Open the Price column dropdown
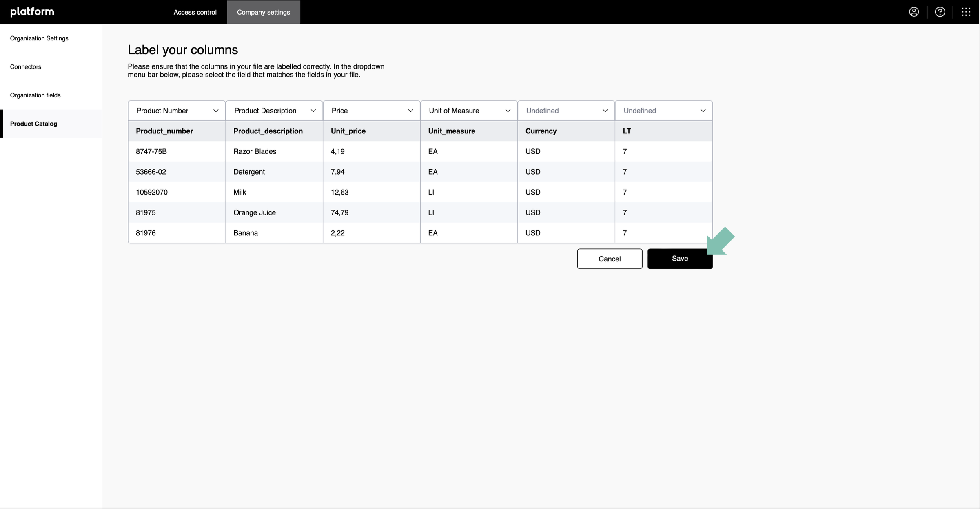 tap(371, 111)
